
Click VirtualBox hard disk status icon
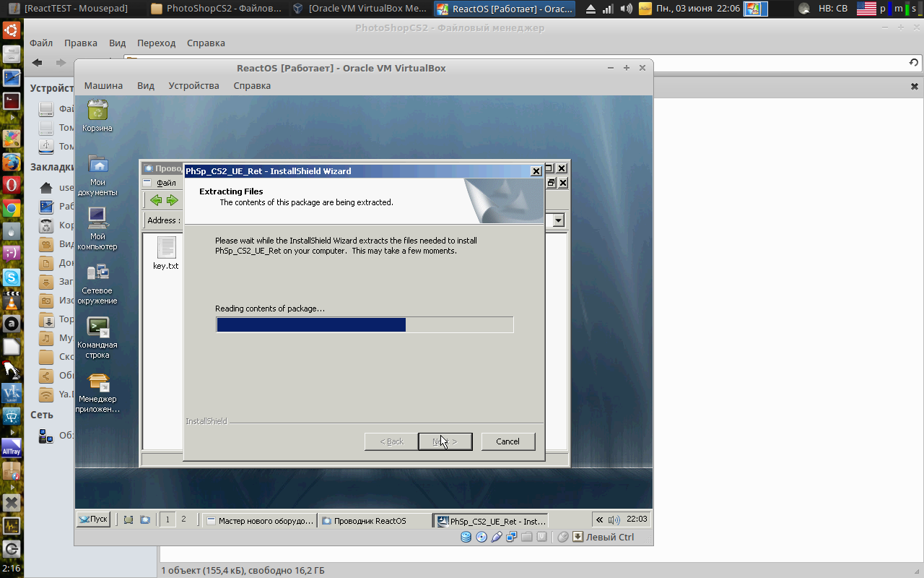[x=466, y=537]
